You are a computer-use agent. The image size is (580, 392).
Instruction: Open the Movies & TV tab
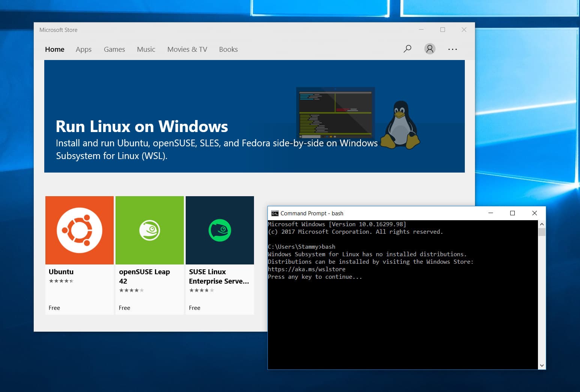[x=187, y=49]
